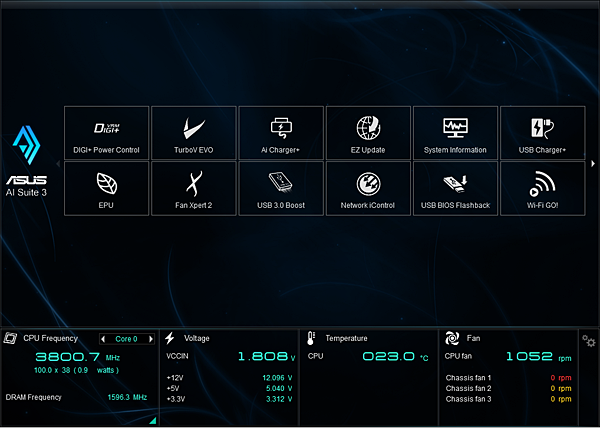Click the Fan panel icon
600x428 pixels.
click(452, 338)
